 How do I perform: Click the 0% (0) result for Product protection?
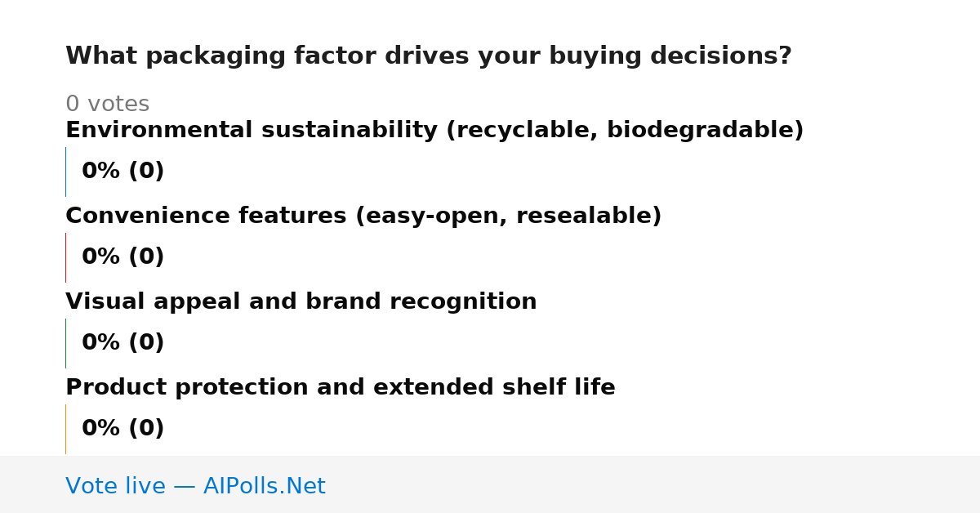point(123,429)
